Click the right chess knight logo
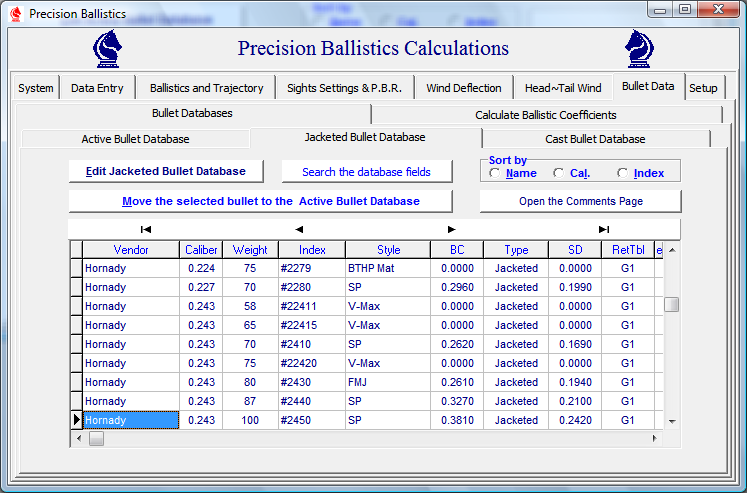This screenshot has width=747, height=493. 640,49
